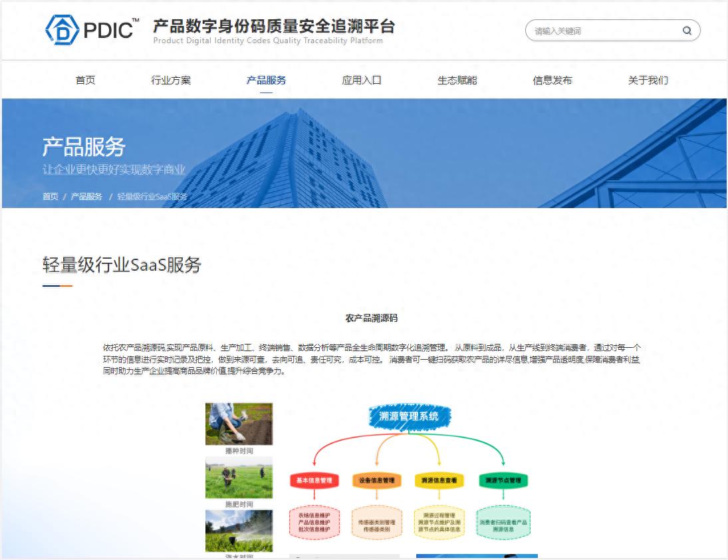Click the 播种时间 planting photo
Screen dimensions: 728x560
coord(239,424)
